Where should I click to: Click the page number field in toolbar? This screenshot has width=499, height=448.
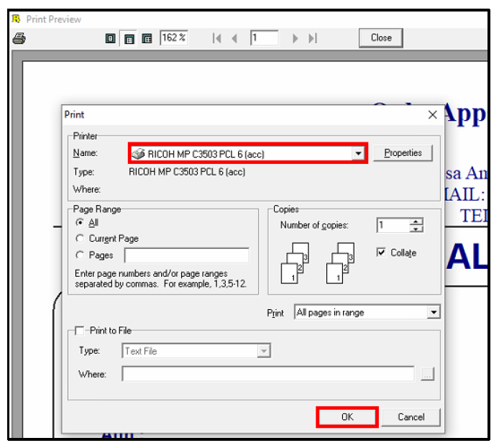coord(264,38)
